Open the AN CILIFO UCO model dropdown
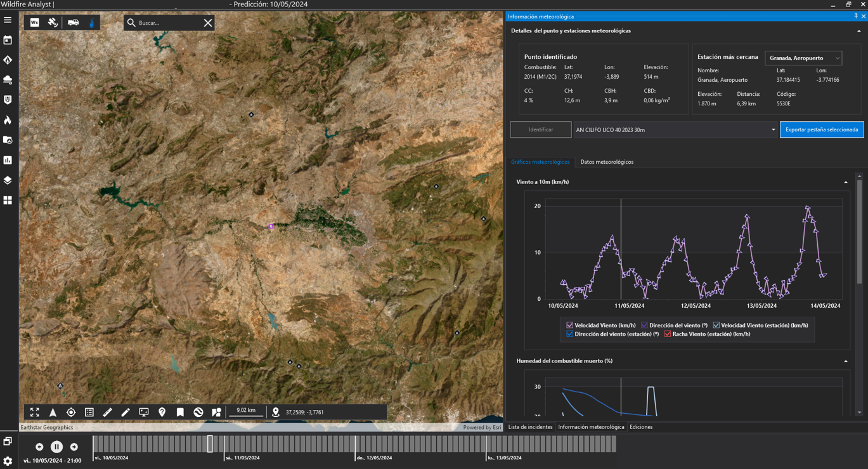 (675, 129)
